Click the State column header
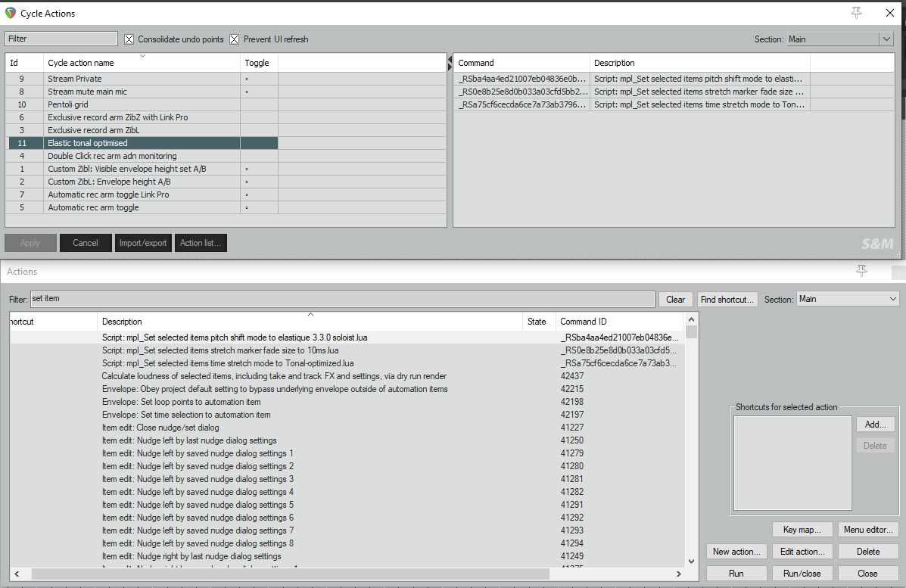The height and width of the screenshot is (588, 906). tap(538, 321)
